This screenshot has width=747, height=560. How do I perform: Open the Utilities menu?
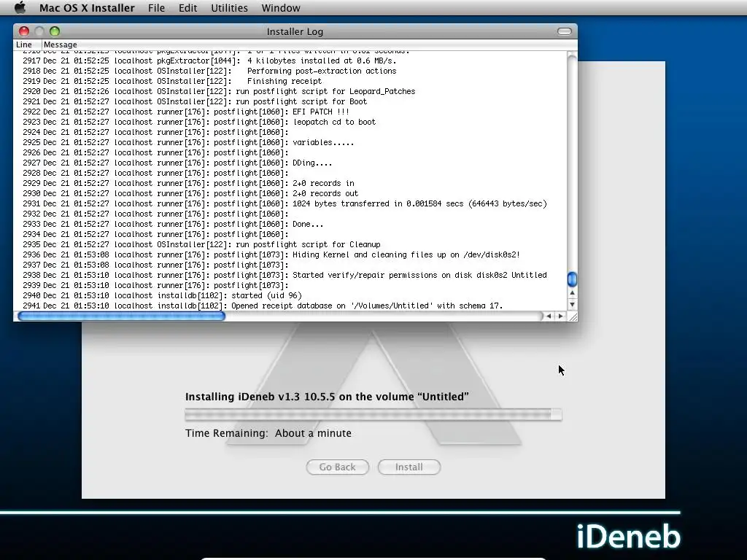pyautogui.click(x=229, y=8)
